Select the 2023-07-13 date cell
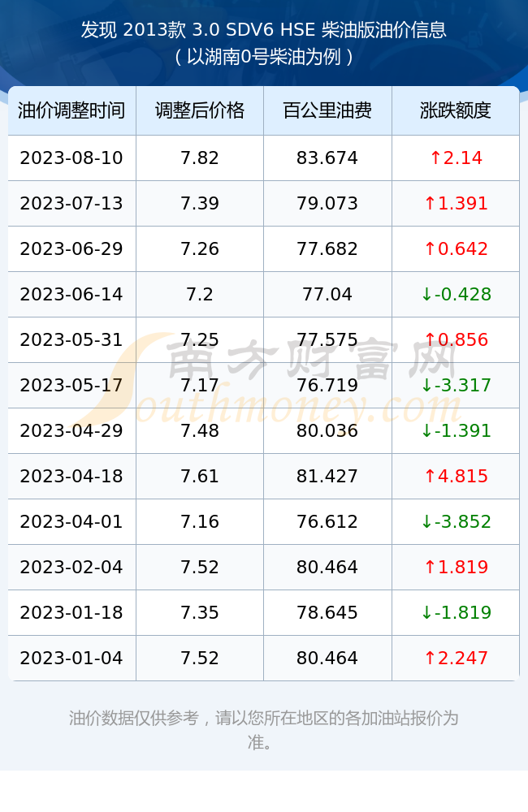The height and width of the screenshot is (812, 528). tap(71, 204)
